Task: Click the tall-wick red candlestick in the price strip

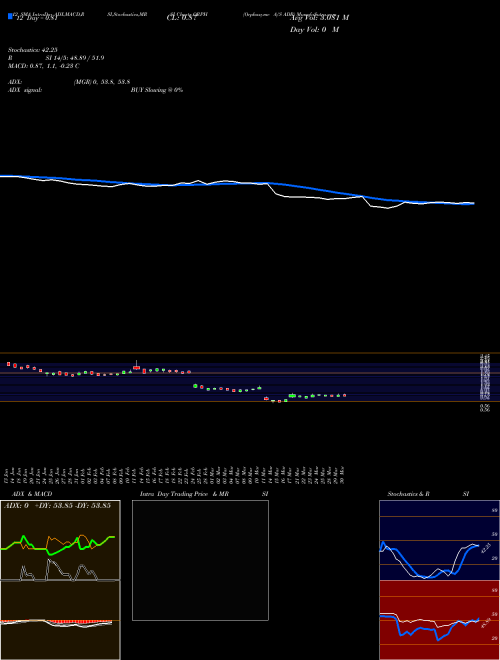Action: coord(136,366)
